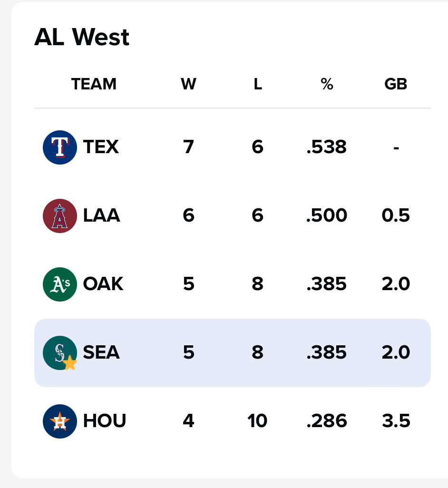
Task: Click Houston's 10 losses value
Action: click(x=257, y=421)
